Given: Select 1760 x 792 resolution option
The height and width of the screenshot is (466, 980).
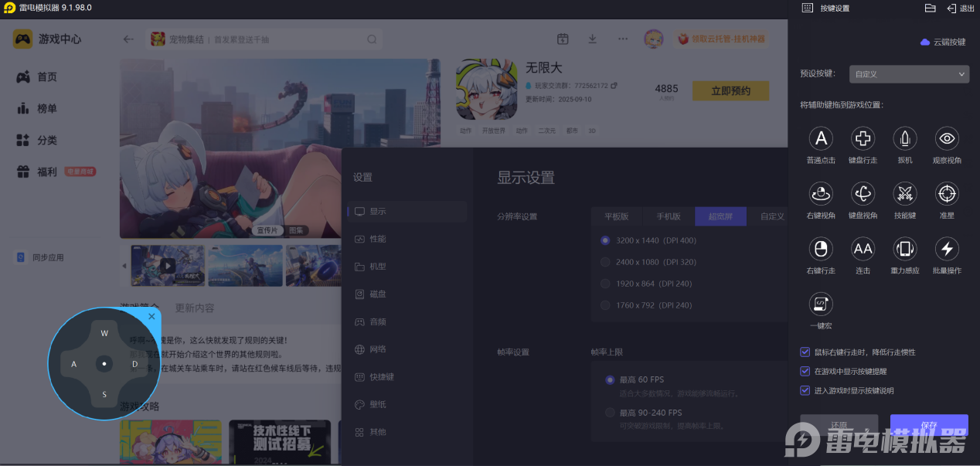Looking at the screenshot, I should tap(606, 305).
